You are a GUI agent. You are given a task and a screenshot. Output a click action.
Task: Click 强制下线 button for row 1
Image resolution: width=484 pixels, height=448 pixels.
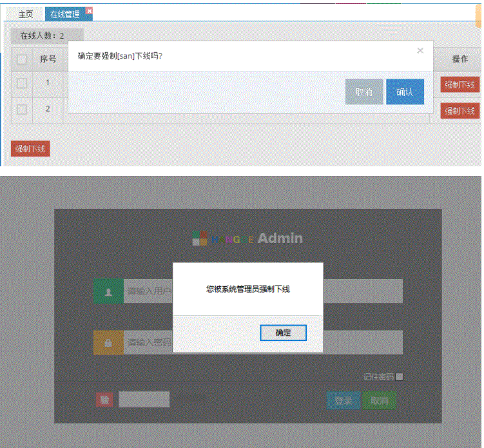pyautogui.click(x=460, y=84)
